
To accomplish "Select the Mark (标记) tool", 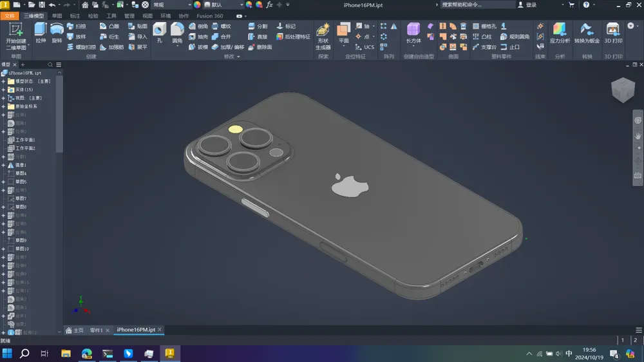I will 287,26.
